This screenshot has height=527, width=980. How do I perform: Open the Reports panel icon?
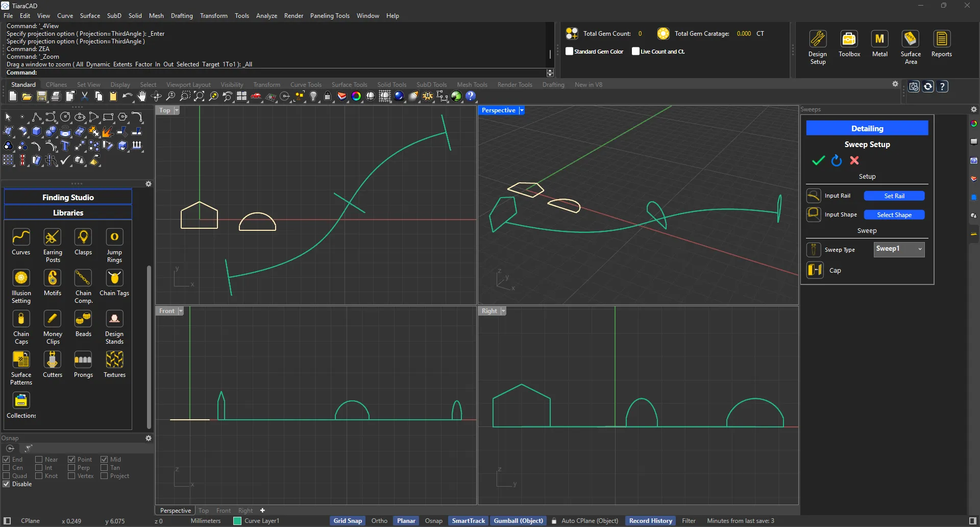tap(941, 40)
